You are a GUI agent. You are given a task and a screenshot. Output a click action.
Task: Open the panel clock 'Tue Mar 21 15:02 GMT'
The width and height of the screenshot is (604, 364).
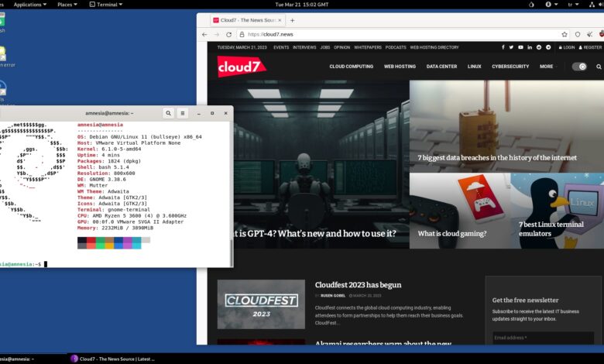302,5
